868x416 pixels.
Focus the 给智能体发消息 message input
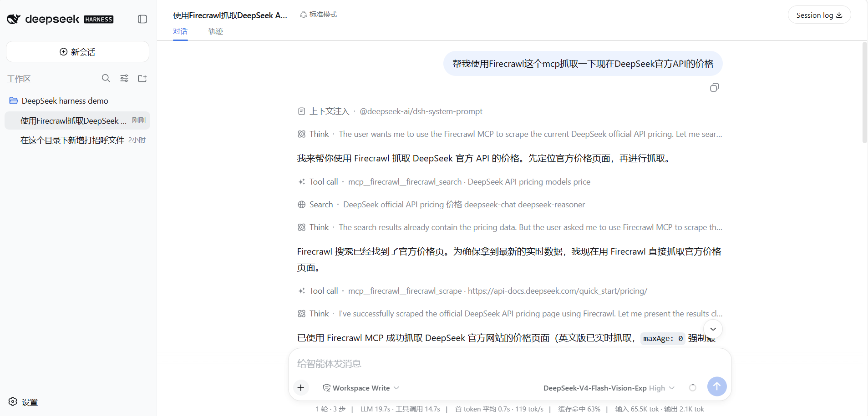pyautogui.click(x=510, y=364)
